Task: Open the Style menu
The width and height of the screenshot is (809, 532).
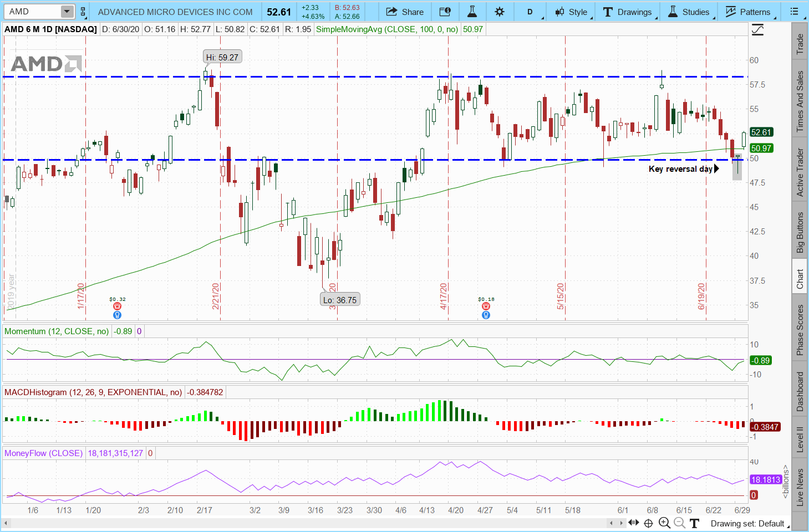Action: (571, 12)
